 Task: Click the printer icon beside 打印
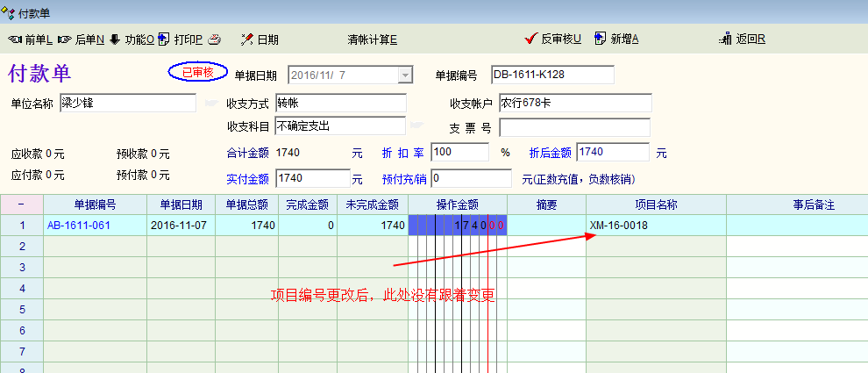tap(216, 39)
